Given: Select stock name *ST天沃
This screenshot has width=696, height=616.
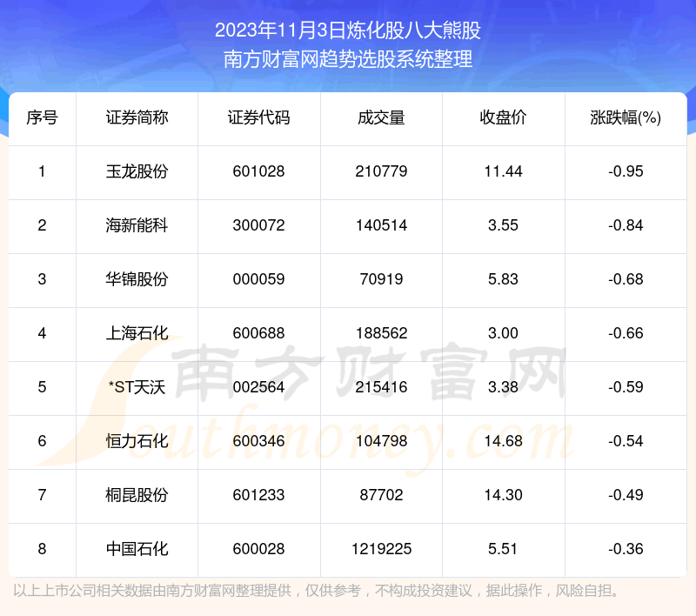Looking at the screenshot, I should click(137, 387).
